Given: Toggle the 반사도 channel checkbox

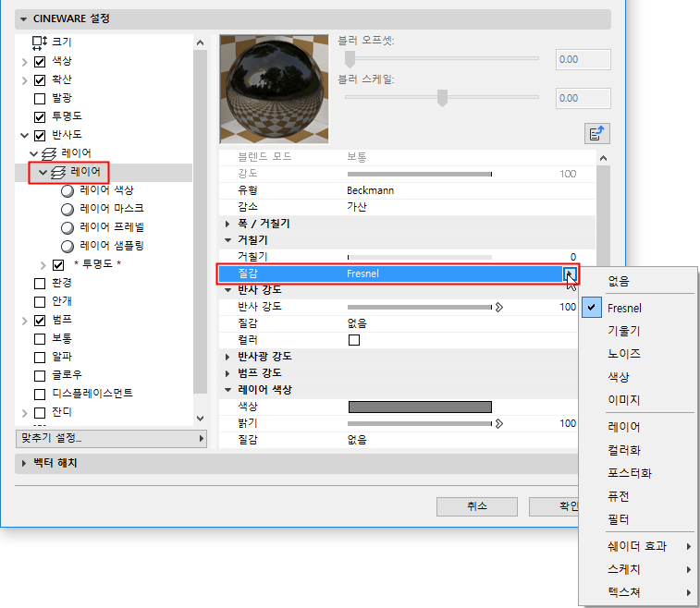Looking at the screenshot, I should tap(40, 136).
